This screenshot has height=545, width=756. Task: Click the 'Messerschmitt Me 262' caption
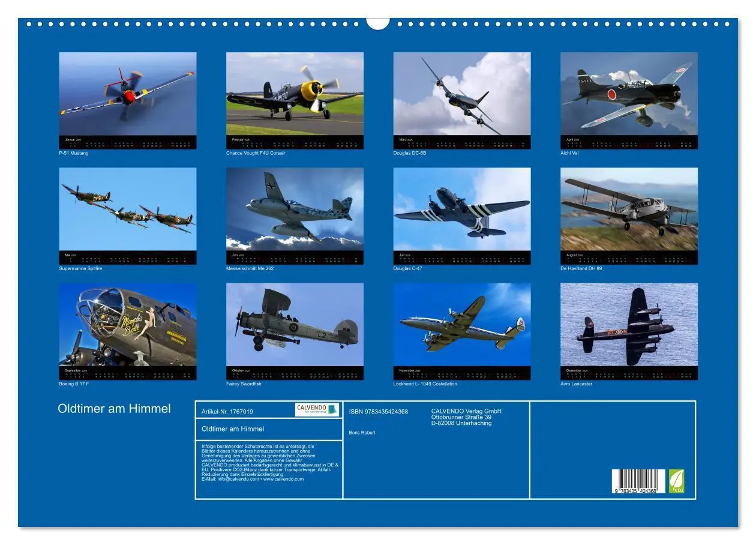pos(250,268)
